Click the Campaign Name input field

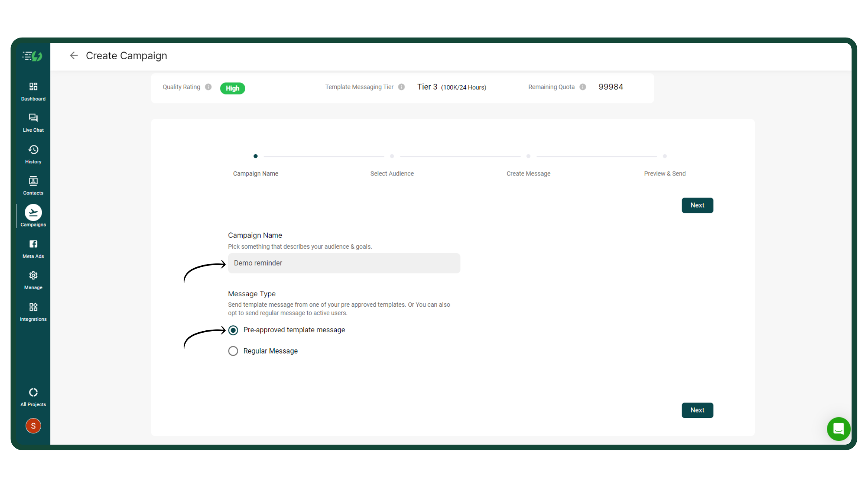(344, 263)
